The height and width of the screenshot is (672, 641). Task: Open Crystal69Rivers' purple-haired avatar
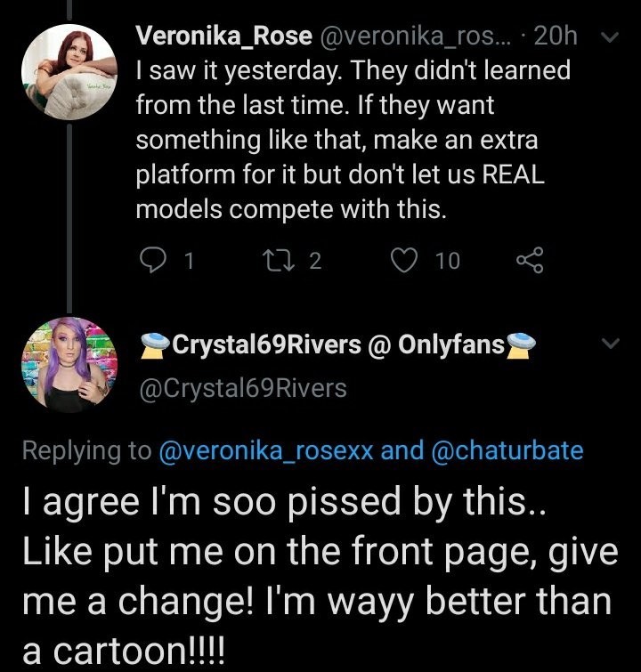click(59, 367)
